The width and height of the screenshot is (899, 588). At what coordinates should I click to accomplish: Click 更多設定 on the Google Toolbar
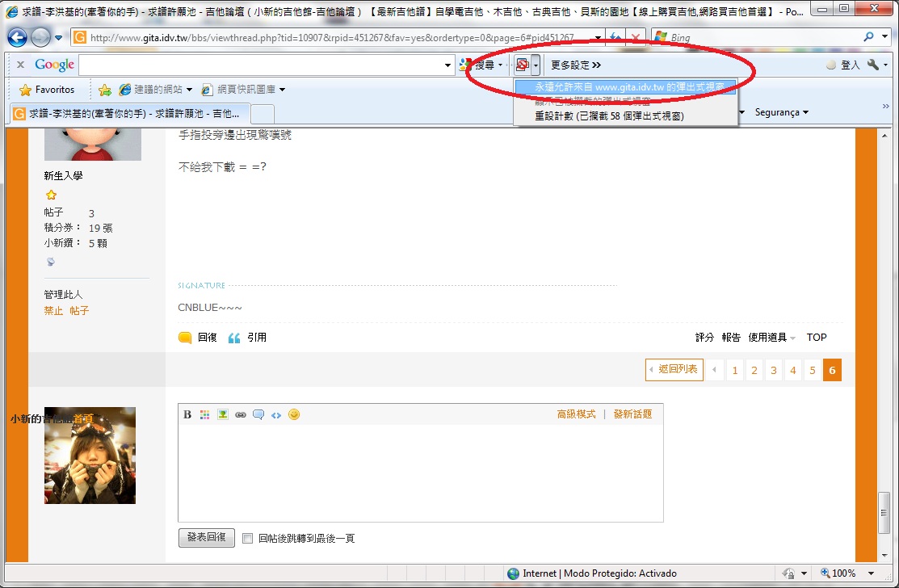pos(576,65)
